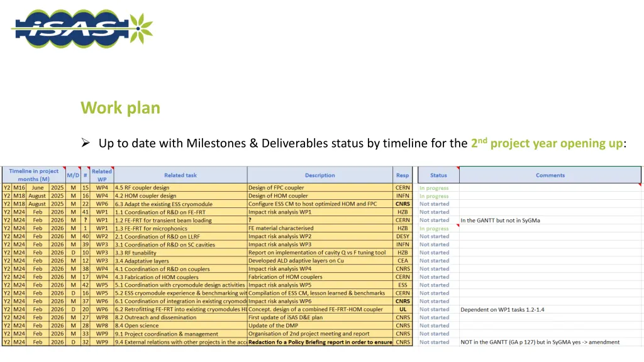Click the 'Dependent on WP1 tasks 1.2-1.4' comment cell
Screen dimensions: 644x362
tap(501, 310)
